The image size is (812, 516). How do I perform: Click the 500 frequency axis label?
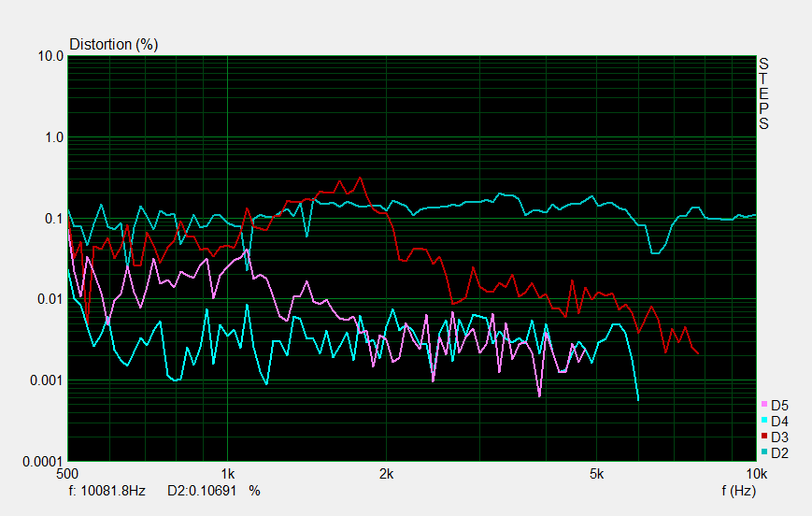(x=67, y=474)
